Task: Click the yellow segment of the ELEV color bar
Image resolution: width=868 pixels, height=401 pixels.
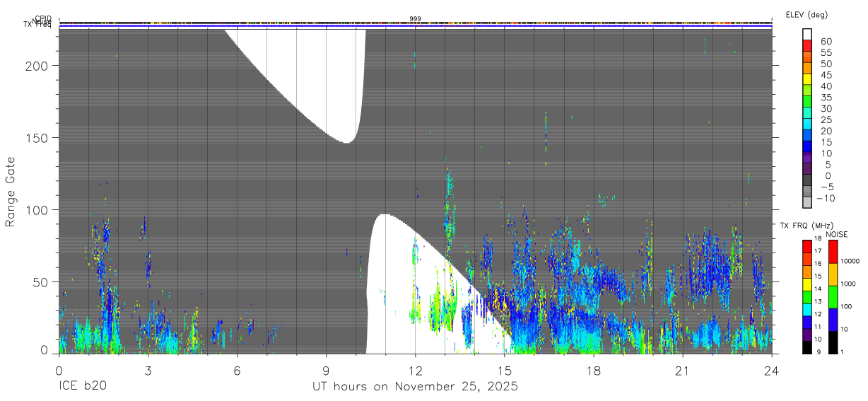Action: 807,79
